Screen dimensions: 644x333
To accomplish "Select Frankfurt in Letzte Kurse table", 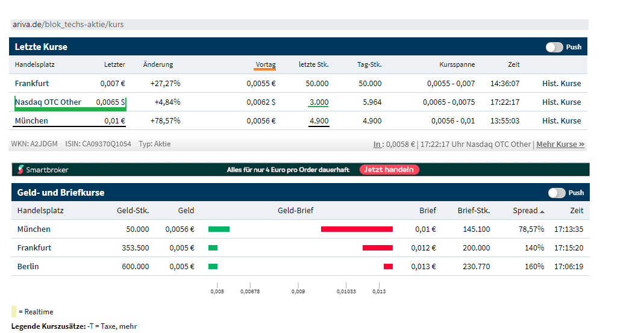I will click(x=32, y=84).
